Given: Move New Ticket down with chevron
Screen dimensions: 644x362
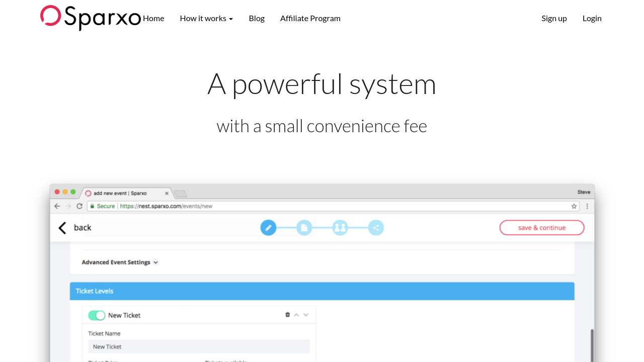Looking at the screenshot, I should point(306,315).
